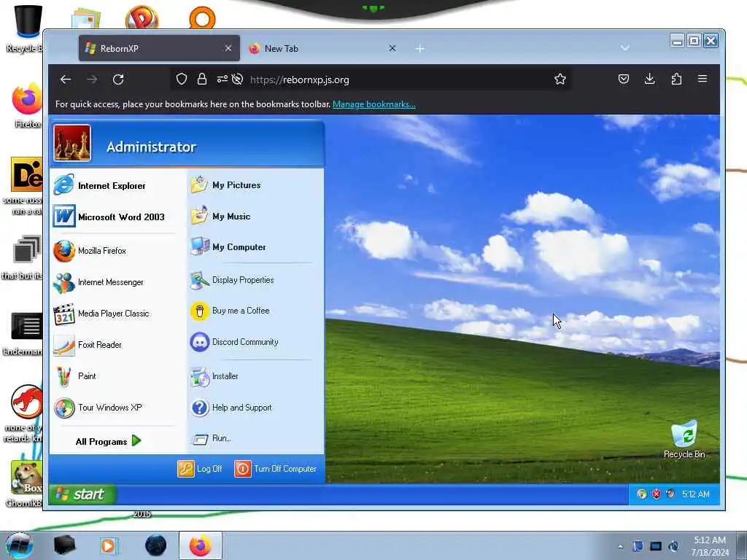
Task: Open the host Windows Start orb
Action: click(x=19, y=545)
